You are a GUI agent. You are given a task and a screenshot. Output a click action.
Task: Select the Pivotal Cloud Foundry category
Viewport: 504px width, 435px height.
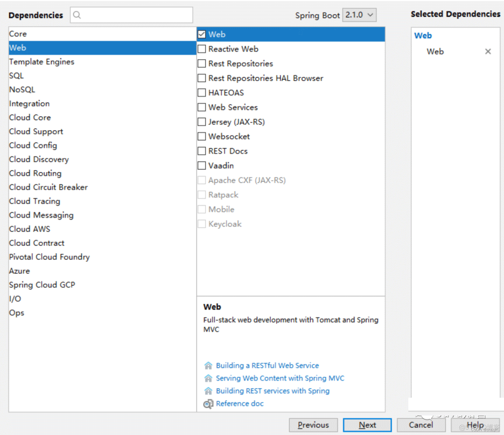pyautogui.click(x=102, y=257)
